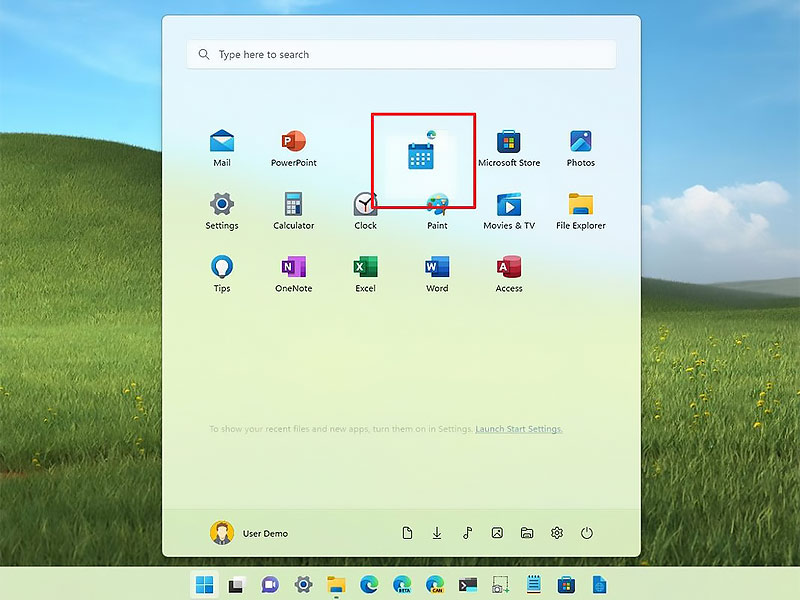Launch PowerPoint from pinned apps
Screen dimensions: 800x600
coord(293,148)
